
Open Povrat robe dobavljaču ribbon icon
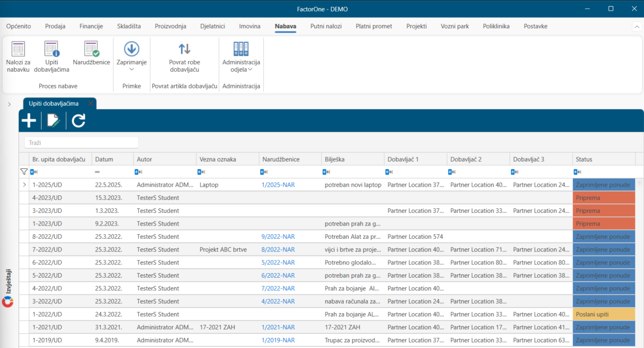(184, 57)
